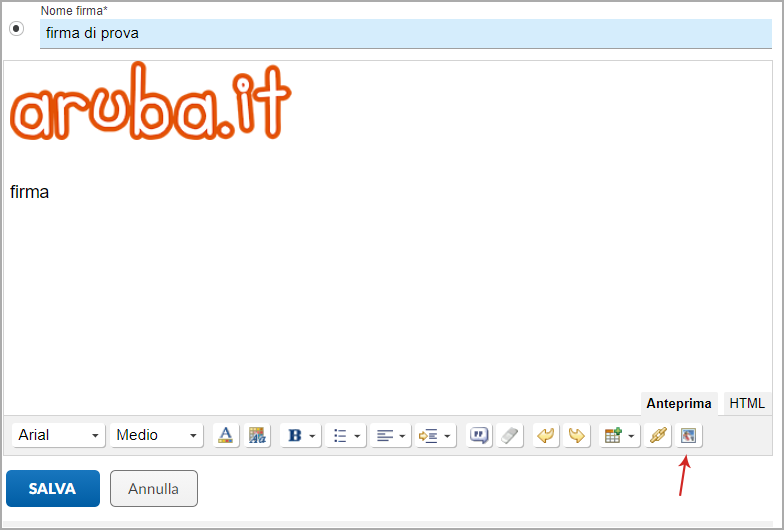The height and width of the screenshot is (530, 784).
Task: Click the SALVA button
Action: click(x=53, y=488)
